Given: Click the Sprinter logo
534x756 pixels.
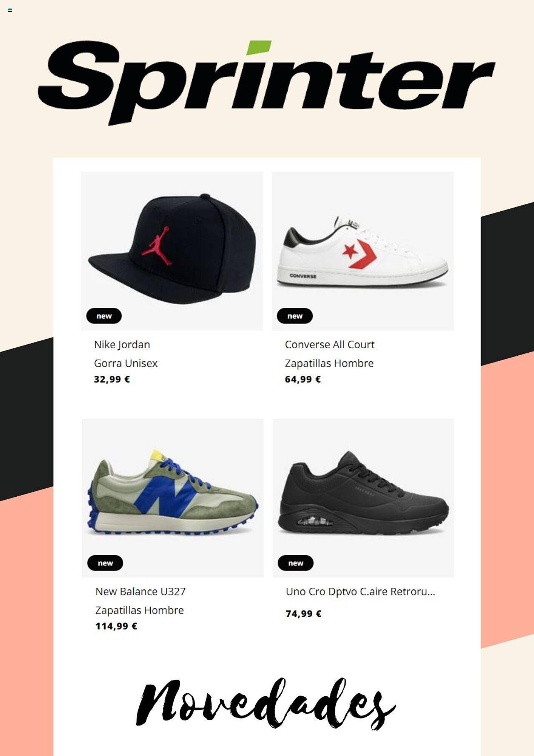Looking at the screenshot, I should [x=267, y=83].
